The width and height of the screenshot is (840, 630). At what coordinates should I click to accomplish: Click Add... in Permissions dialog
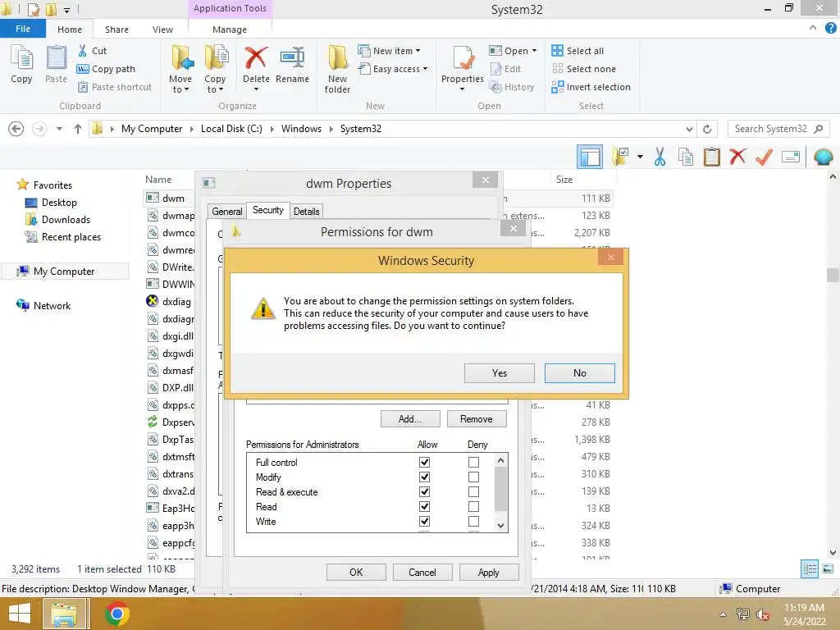(x=410, y=419)
